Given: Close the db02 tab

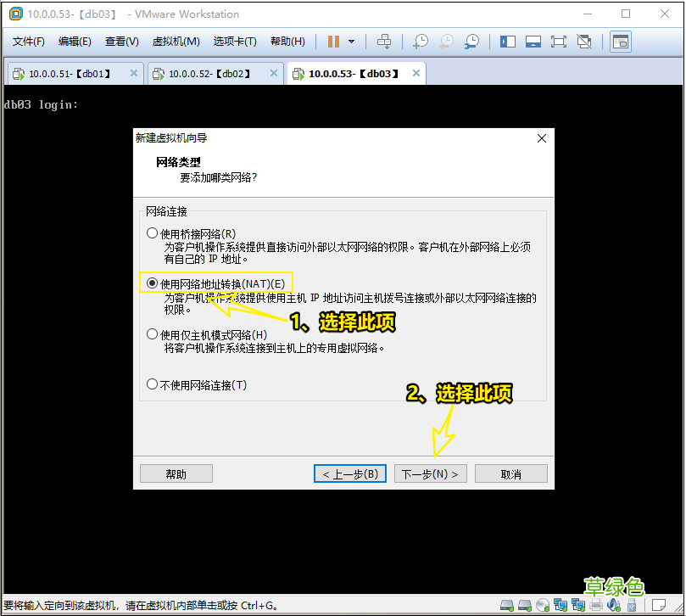Looking at the screenshot, I should coord(274,73).
